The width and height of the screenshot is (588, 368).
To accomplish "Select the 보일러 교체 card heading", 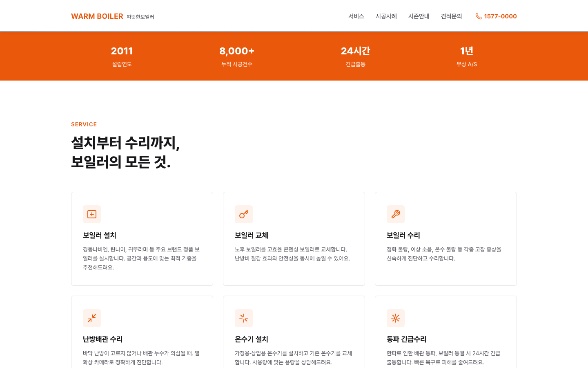I will (252, 236).
